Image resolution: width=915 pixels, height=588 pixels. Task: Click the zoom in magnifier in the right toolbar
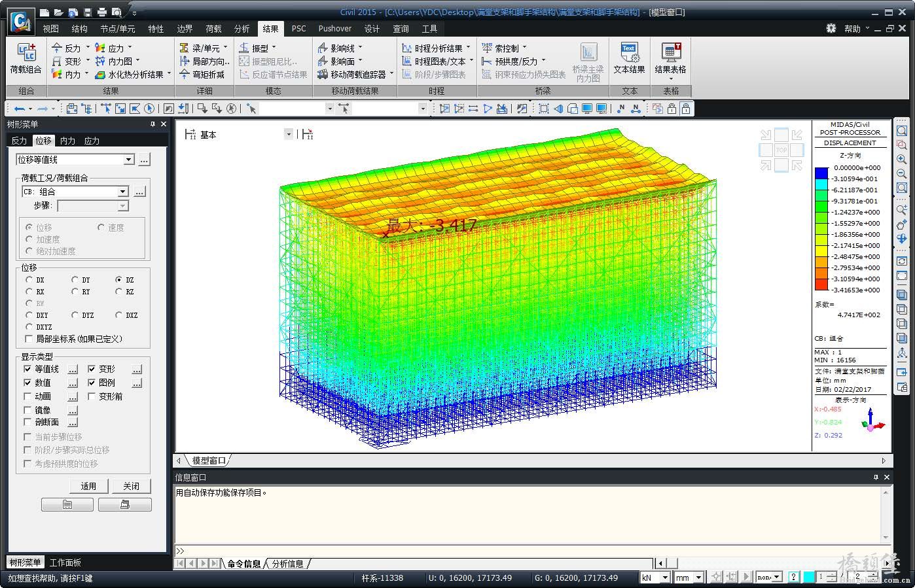coord(902,159)
